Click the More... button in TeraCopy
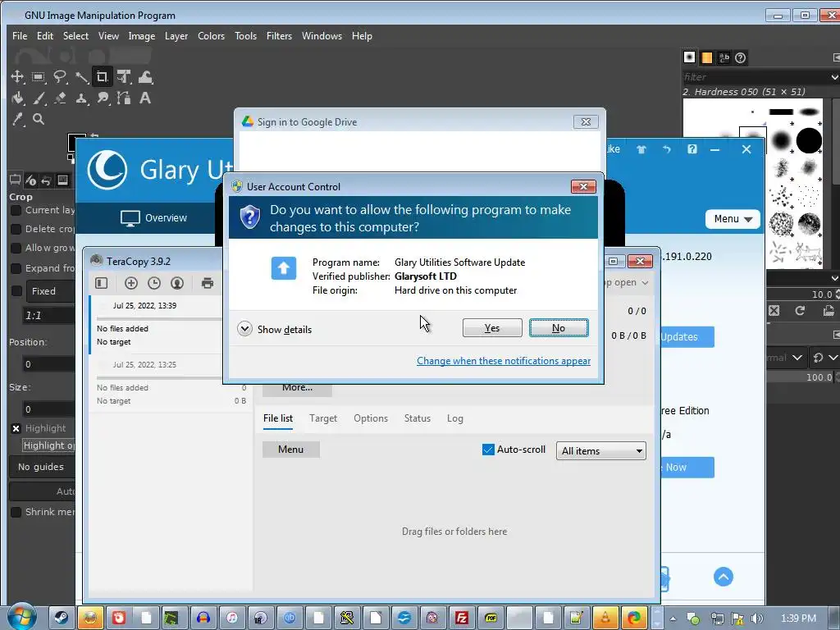 [297, 388]
